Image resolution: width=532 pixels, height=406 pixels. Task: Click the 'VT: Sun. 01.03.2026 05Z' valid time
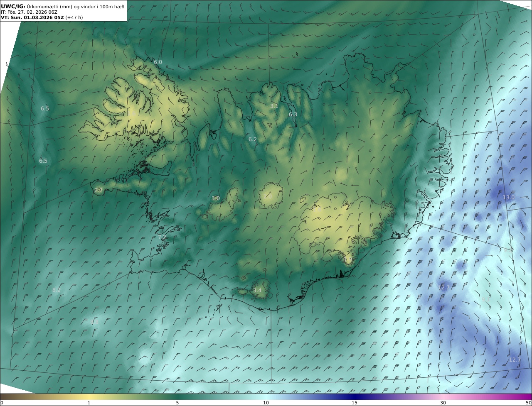32,17
